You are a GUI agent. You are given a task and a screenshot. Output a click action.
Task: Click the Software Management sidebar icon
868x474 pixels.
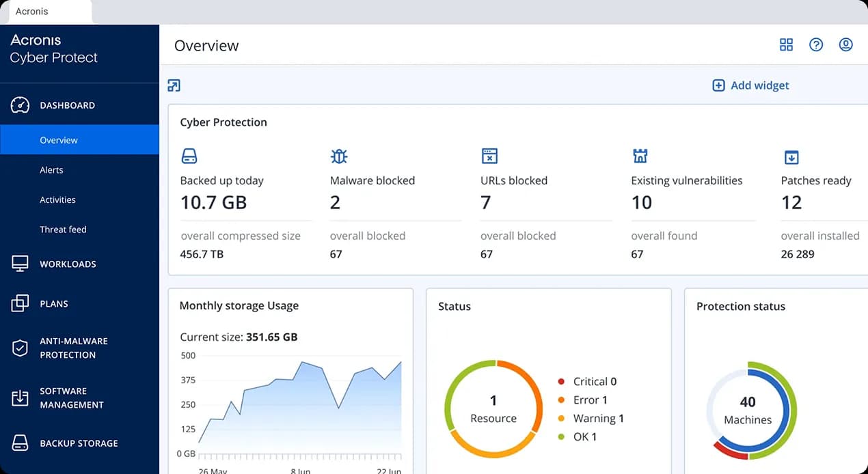[x=20, y=398]
